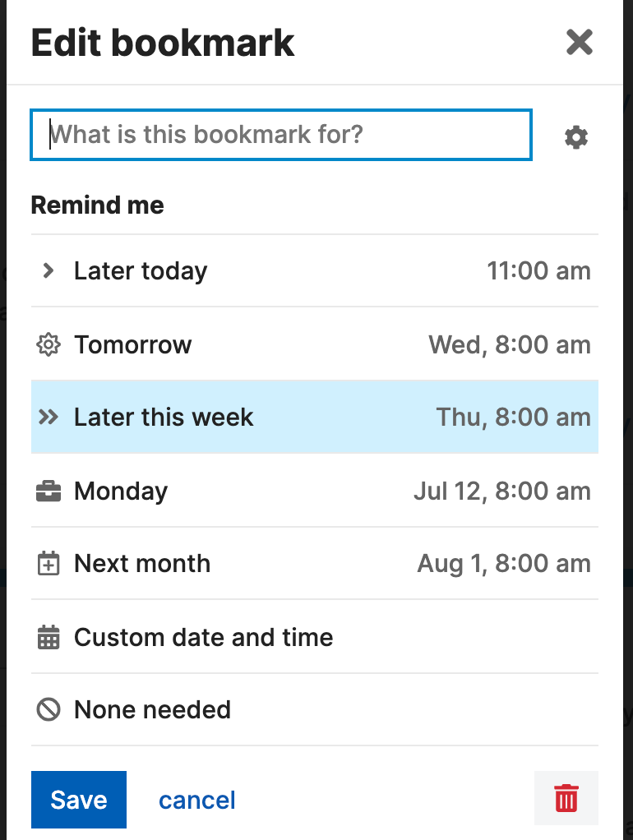Screen dimensions: 633x840
Task: Click the briefcase icon next to Monday
Action: pos(49,492)
